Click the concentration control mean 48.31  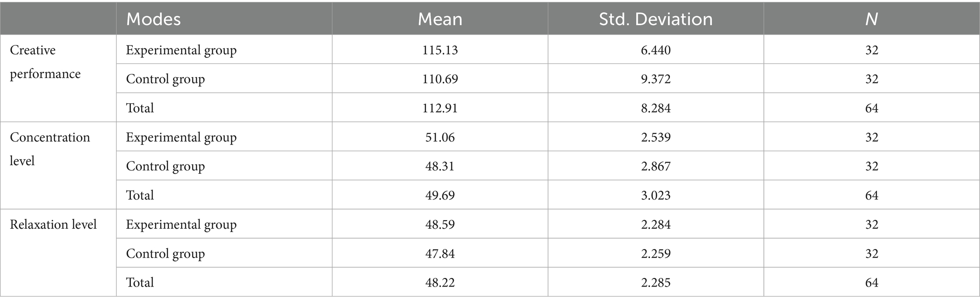pos(440,166)
